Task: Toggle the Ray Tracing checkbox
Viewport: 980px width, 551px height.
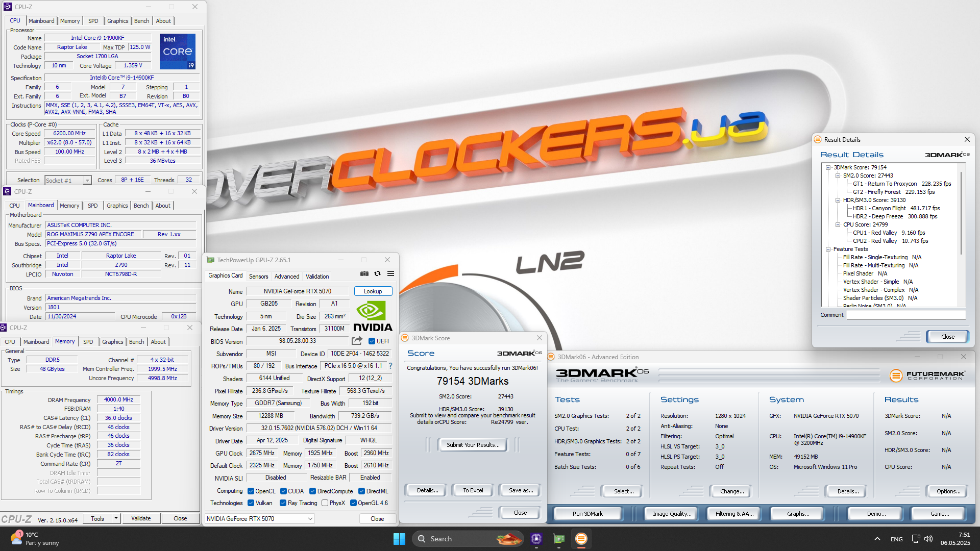Action: [283, 503]
